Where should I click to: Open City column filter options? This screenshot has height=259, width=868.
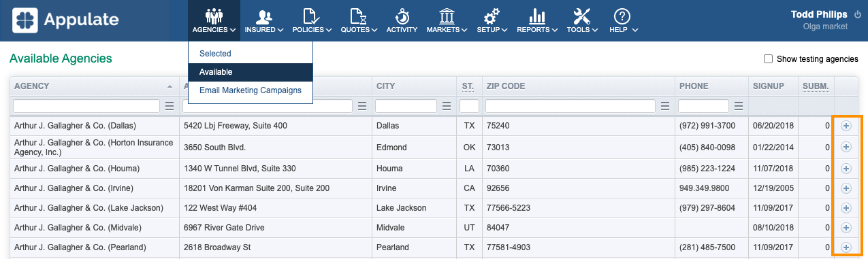click(x=447, y=106)
